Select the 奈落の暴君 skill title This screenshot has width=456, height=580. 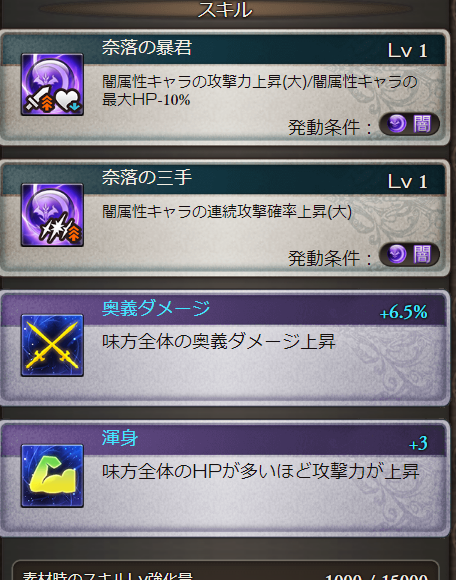(147, 48)
